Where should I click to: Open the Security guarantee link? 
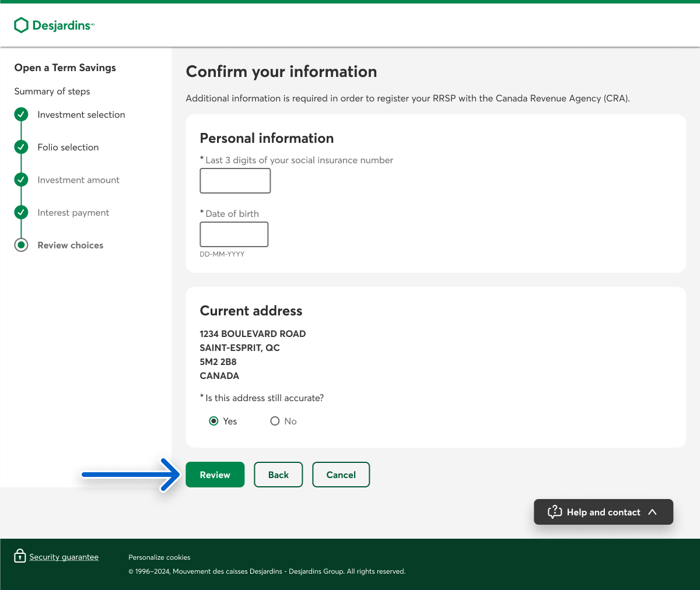[64, 557]
